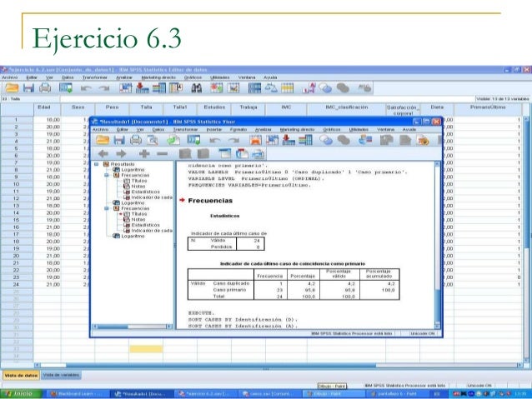Open Print Preview in Viewer toolbar

pyautogui.click(x=153, y=140)
